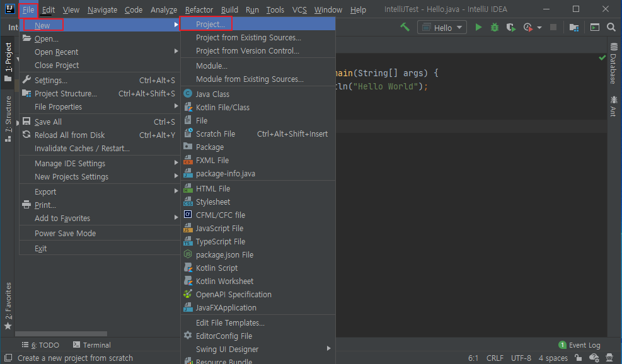
Task: Open the Database tool window
Action: pyautogui.click(x=614, y=64)
